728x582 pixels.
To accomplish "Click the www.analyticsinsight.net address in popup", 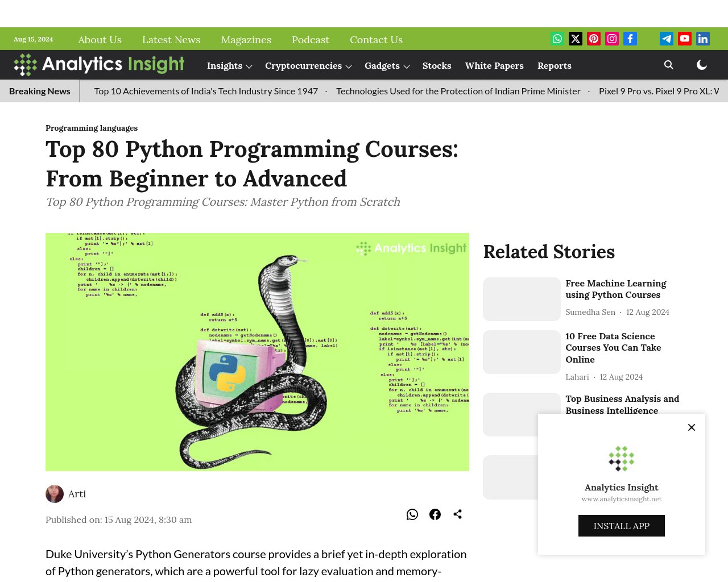I will pos(622,499).
